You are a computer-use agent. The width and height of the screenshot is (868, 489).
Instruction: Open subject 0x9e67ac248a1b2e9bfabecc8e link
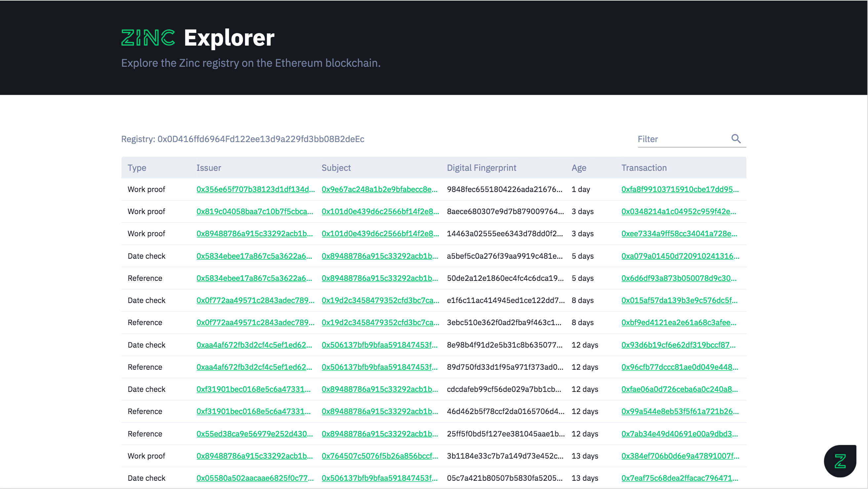coord(379,189)
